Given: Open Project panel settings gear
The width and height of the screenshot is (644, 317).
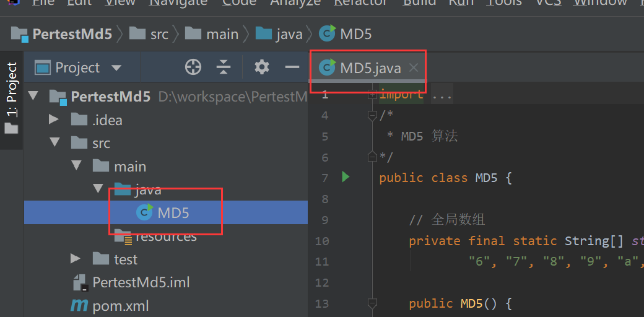Looking at the screenshot, I should click(x=262, y=67).
